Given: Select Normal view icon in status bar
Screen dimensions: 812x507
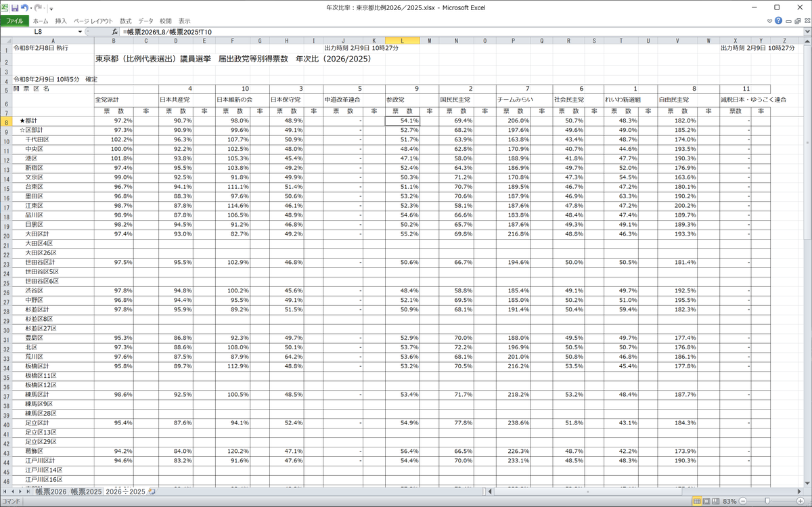Looking at the screenshot, I should point(696,501).
